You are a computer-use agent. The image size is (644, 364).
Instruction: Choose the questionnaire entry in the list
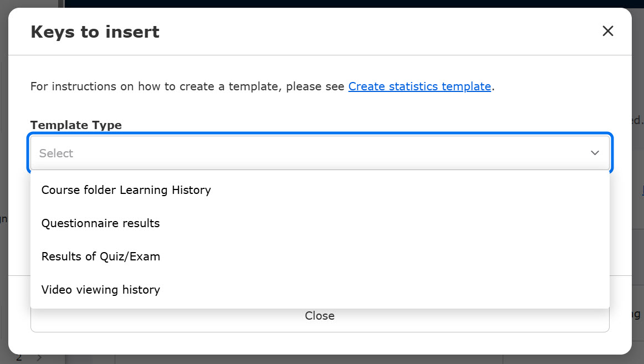(x=101, y=223)
